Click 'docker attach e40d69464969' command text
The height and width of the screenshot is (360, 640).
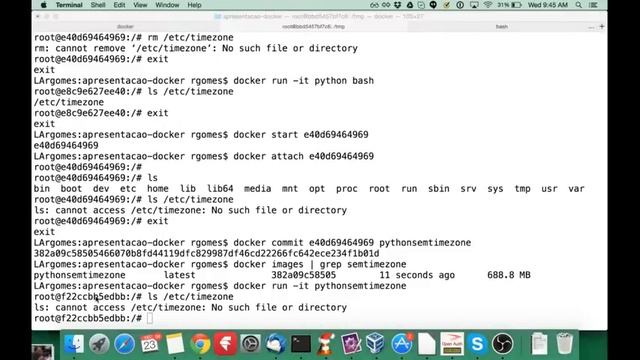(x=304, y=156)
